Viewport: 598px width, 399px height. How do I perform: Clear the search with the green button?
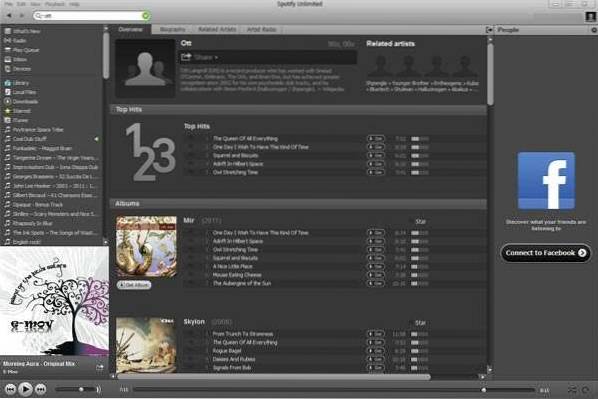tap(145, 16)
